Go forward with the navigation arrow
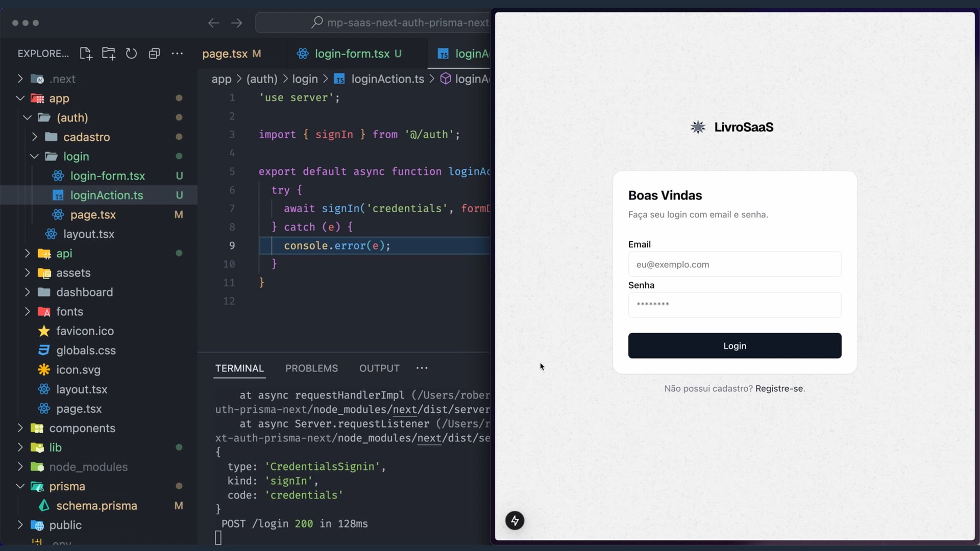 [x=236, y=23]
